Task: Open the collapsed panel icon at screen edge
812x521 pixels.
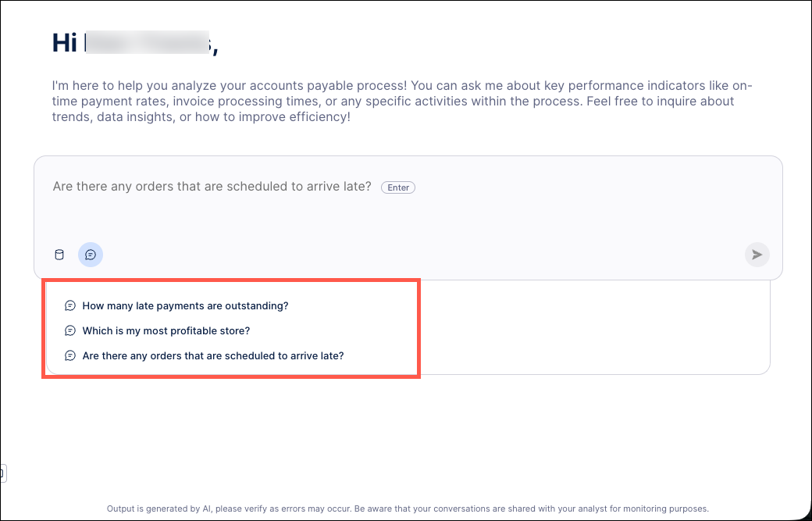Action: click(x=2, y=473)
